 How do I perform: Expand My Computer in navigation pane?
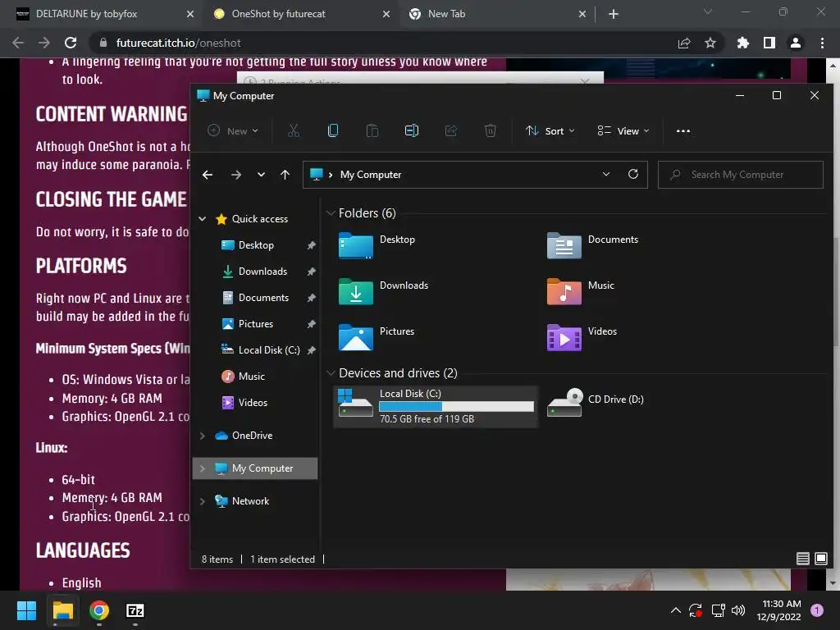tap(202, 468)
